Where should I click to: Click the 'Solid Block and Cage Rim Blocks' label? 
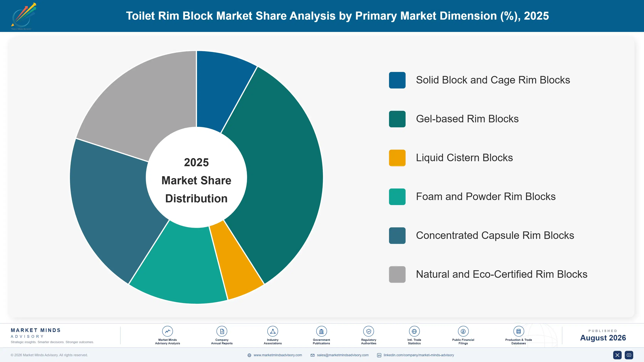[493, 80]
